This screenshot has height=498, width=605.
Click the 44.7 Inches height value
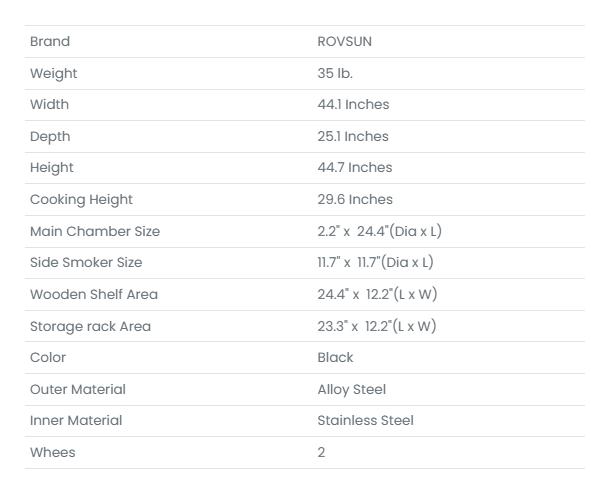355,168
